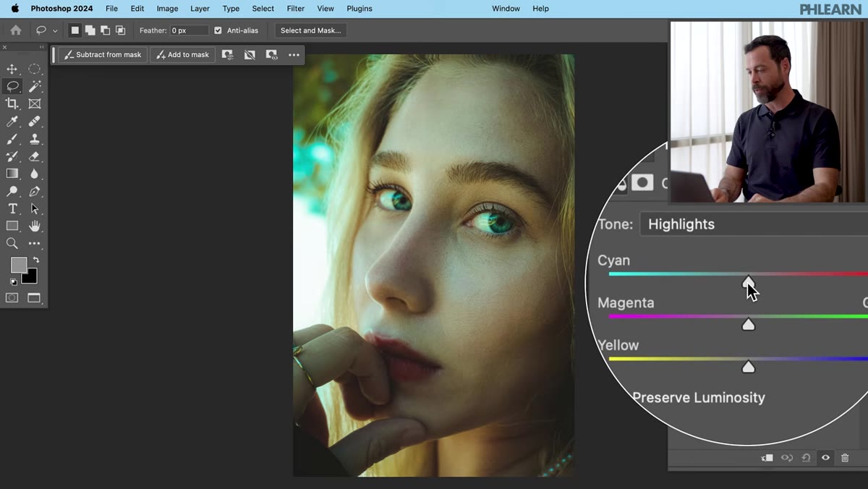Select the Blur tool

click(x=34, y=174)
